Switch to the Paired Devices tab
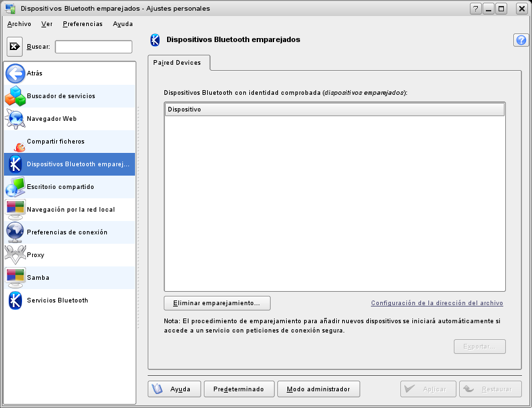The image size is (532, 408). (x=178, y=62)
